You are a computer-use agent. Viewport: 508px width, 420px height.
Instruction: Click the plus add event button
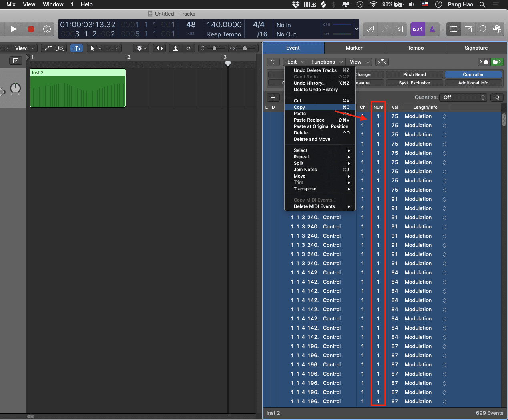point(273,97)
